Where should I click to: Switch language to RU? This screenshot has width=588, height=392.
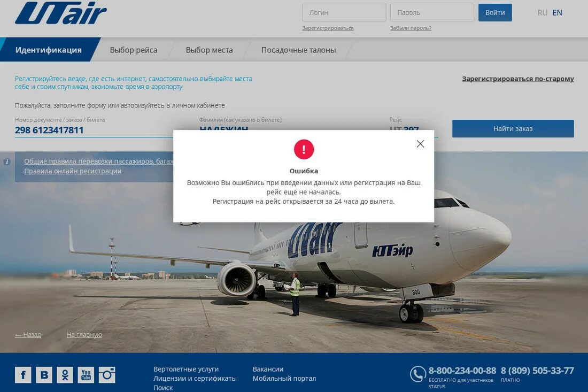click(542, 13)
